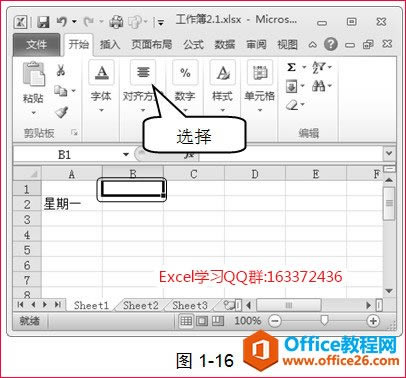Select column D header
The height and width of the screenshot is (378, 406).
[x=255, y=174]
